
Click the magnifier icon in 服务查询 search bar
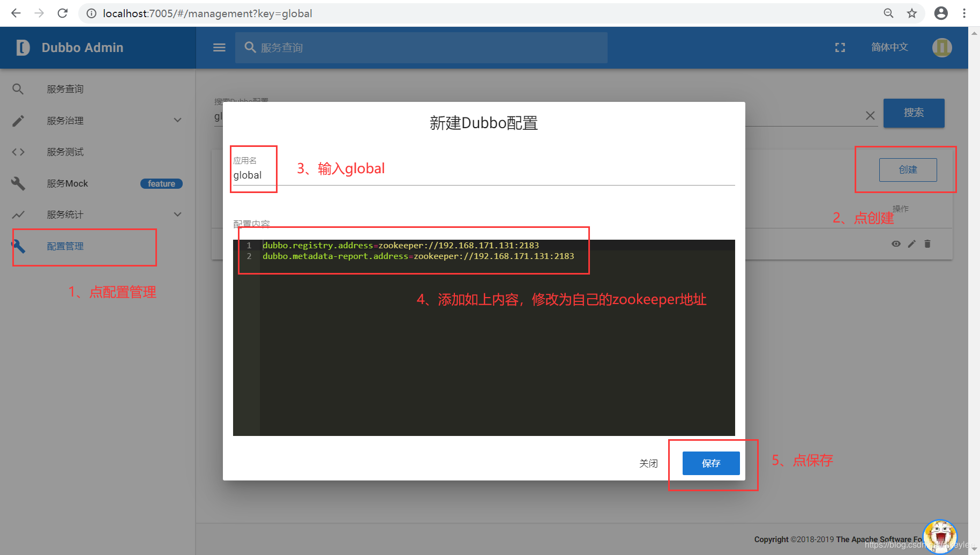(x=250, y=47)
